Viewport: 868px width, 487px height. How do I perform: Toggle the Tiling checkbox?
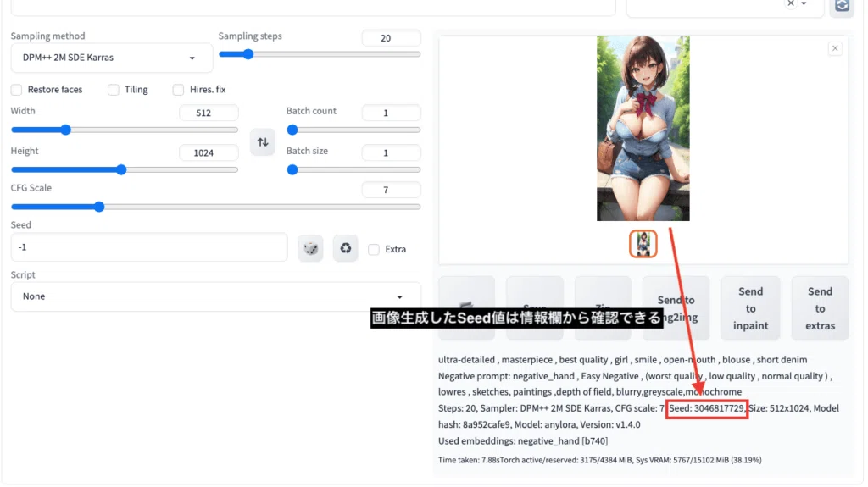point(114,90)
